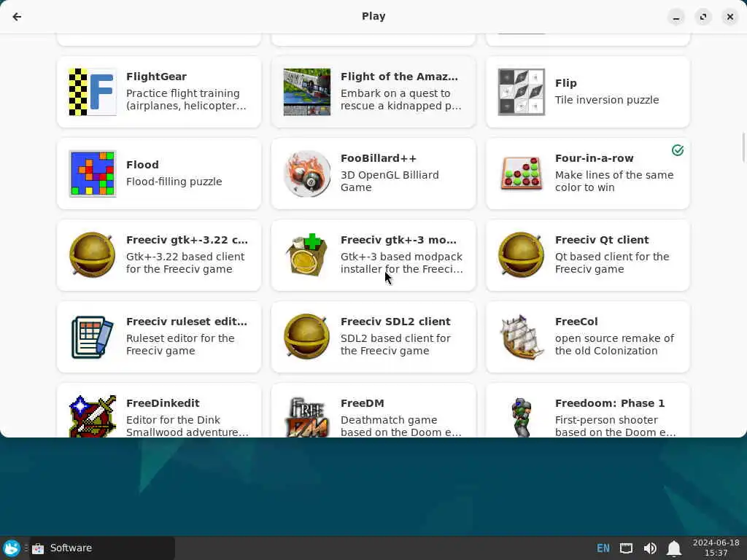This screenshot has width=747, height=560.
Task: Open the Flood puzzle icon
Action: point(93,174)
